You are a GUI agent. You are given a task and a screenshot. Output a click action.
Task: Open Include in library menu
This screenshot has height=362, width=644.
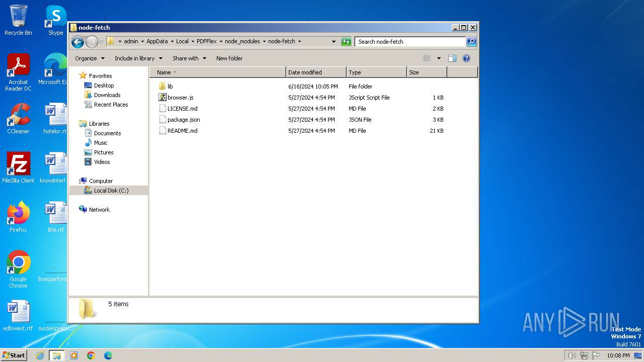pyautogui.click(x=138, y=58)
